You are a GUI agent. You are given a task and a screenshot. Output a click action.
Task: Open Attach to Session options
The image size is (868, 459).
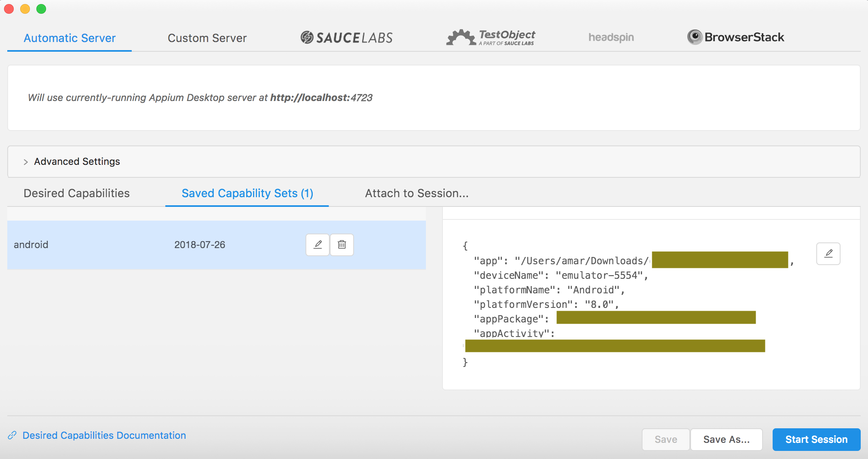click(x=417, y=193)
